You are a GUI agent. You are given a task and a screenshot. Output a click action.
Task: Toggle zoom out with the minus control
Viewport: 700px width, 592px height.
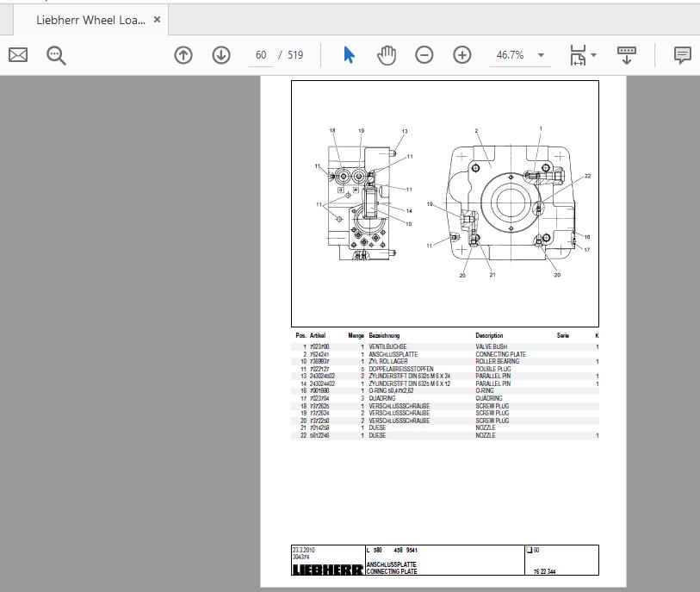424,54
